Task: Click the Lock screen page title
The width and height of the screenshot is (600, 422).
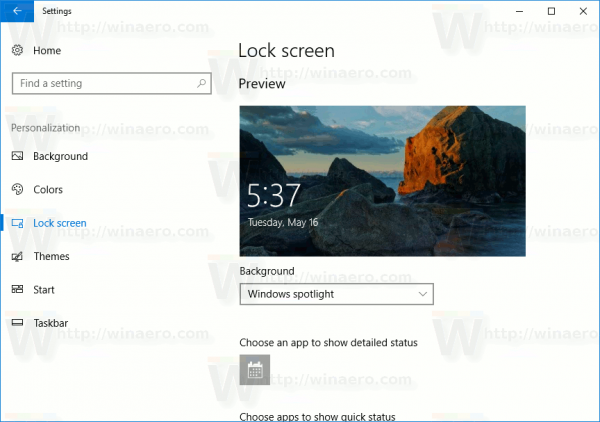Action: coord(286,51)
